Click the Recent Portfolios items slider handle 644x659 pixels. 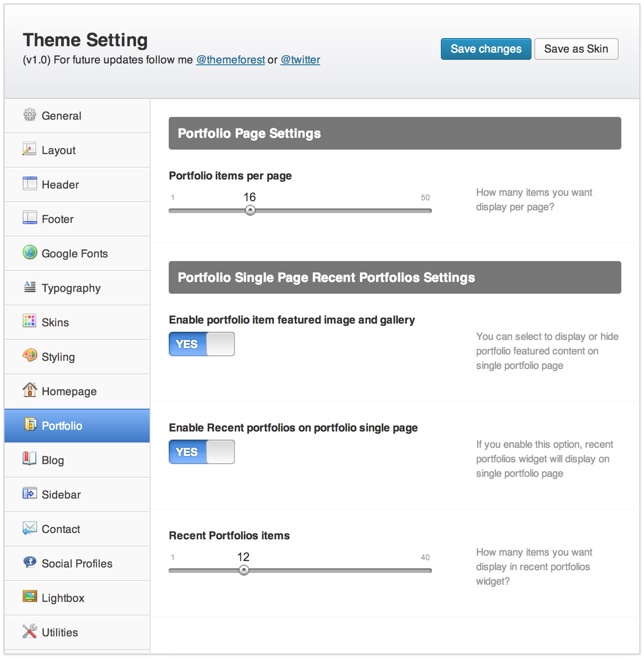pos(244,570)
